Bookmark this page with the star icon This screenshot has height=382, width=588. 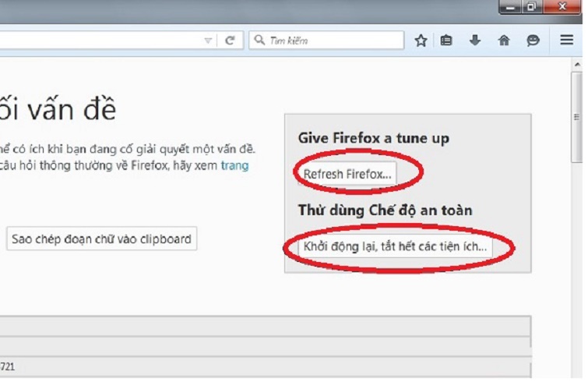point(421,41)
